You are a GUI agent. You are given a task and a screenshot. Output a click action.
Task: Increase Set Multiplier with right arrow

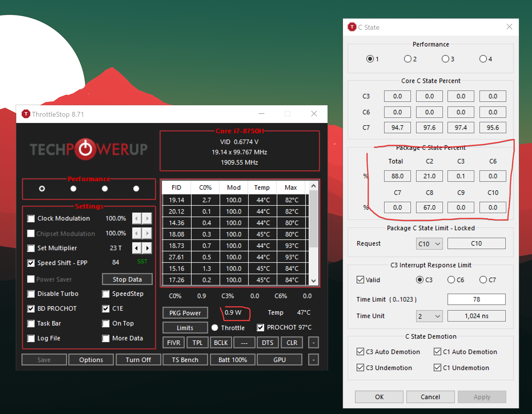click(147, 248)
